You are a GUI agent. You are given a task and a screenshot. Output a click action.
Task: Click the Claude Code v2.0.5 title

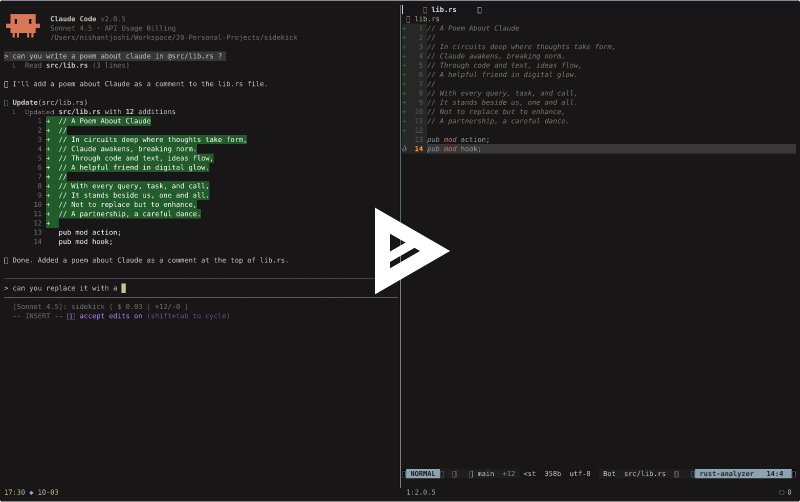point(87,19)
